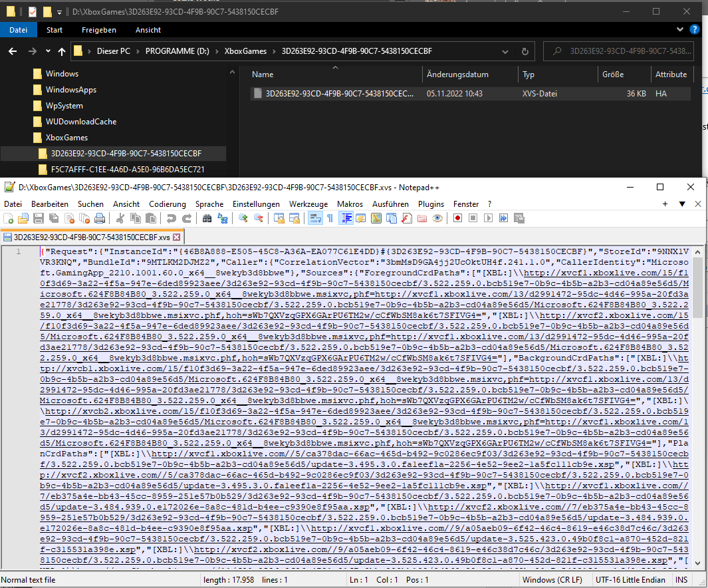The height and width of the screenshot is (588, 708).
Task: Open the Document Map icon
Action: [376, 219]
